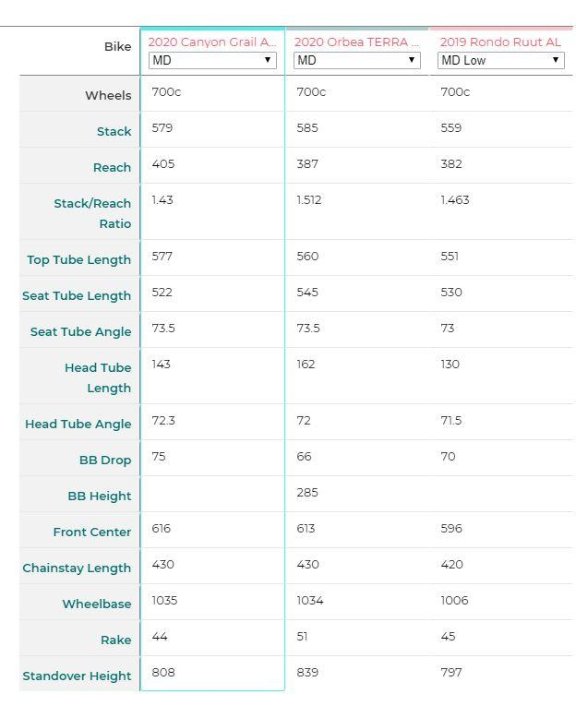Open the size dropdown under Orbea TERRA
The height and width of the screenshot is (706, 588).
click(356, 60)
